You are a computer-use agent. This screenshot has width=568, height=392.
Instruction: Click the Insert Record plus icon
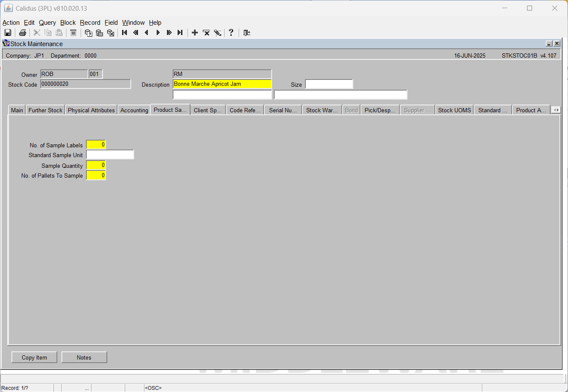[x=195, y=33]
